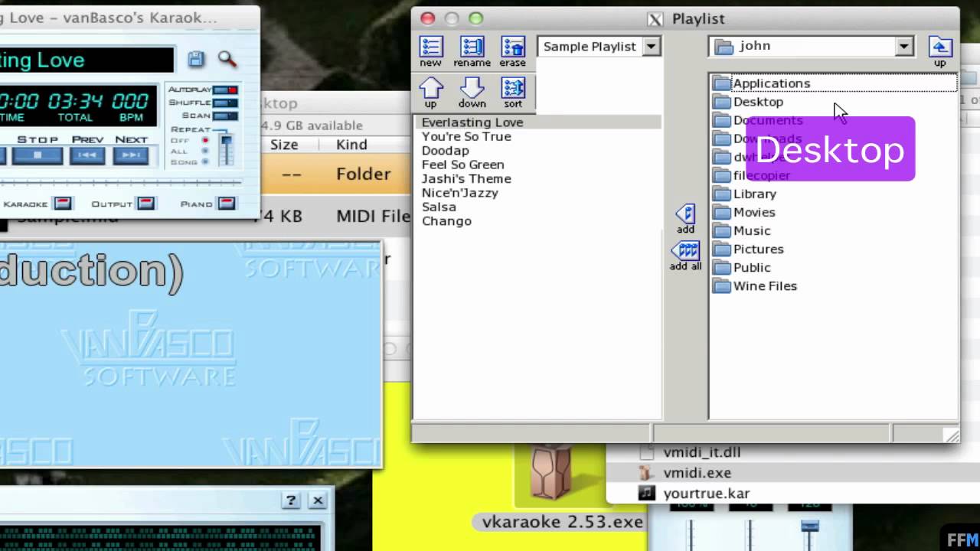Set Repeat to Song
Image resolution: width=980 pixels, height=551 pixels.
[x=204, y=161]
